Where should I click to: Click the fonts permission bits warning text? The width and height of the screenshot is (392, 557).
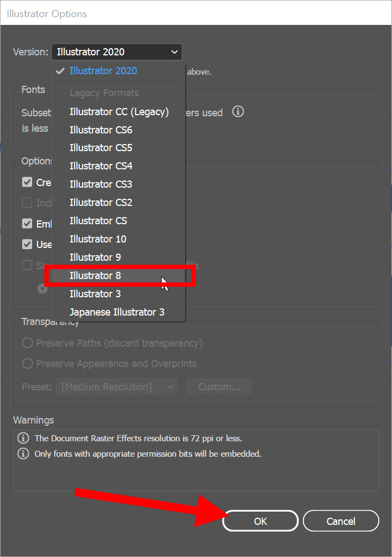tap(148, 454)
